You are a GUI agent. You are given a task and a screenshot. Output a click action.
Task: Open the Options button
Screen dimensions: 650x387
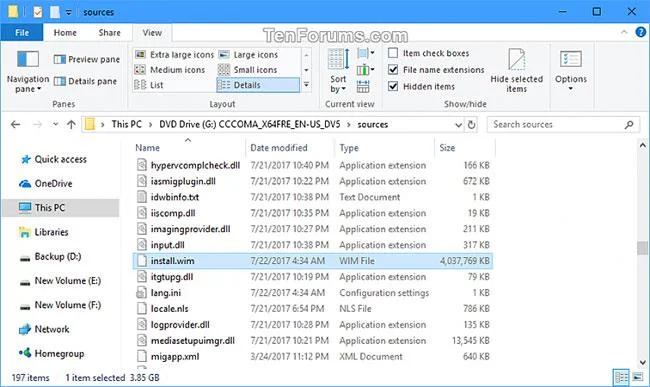(571, 70)
